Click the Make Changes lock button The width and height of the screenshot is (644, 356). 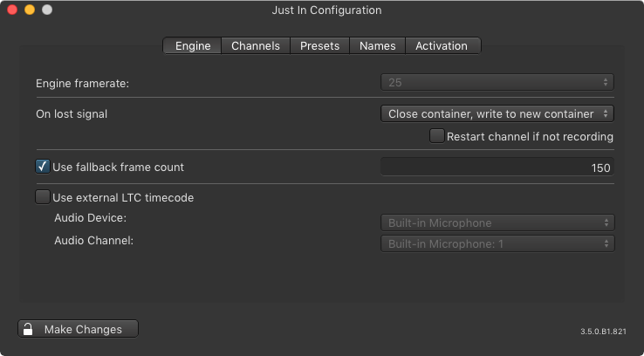78,329
